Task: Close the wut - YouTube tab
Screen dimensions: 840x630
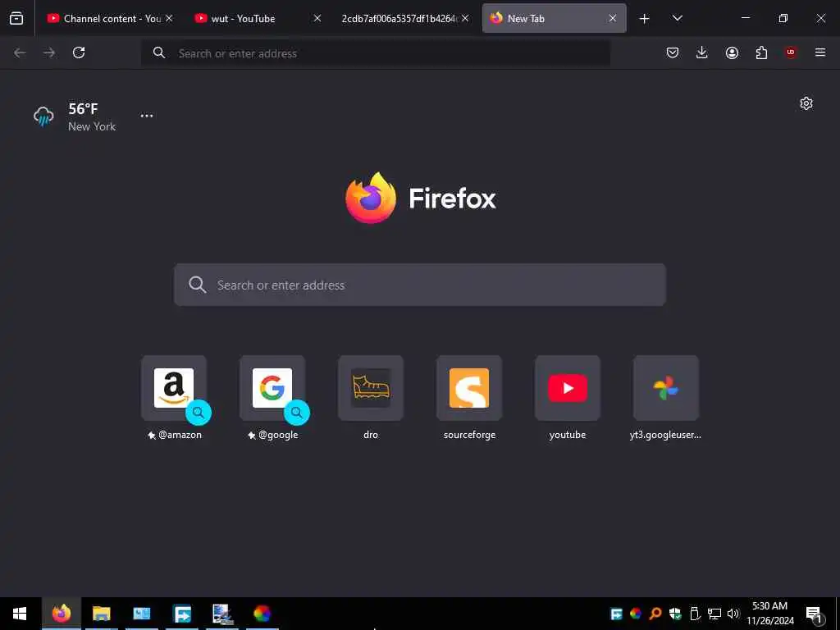Action: [x=317, y=18]
